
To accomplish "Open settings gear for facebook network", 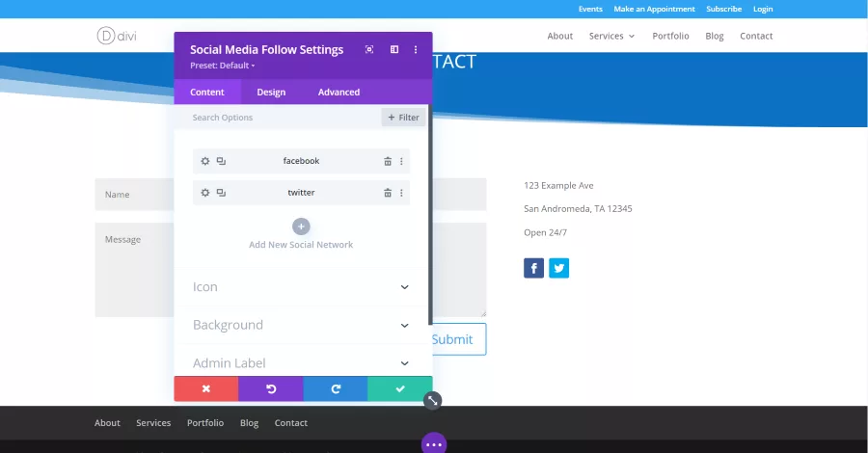I will coord(204,161).
